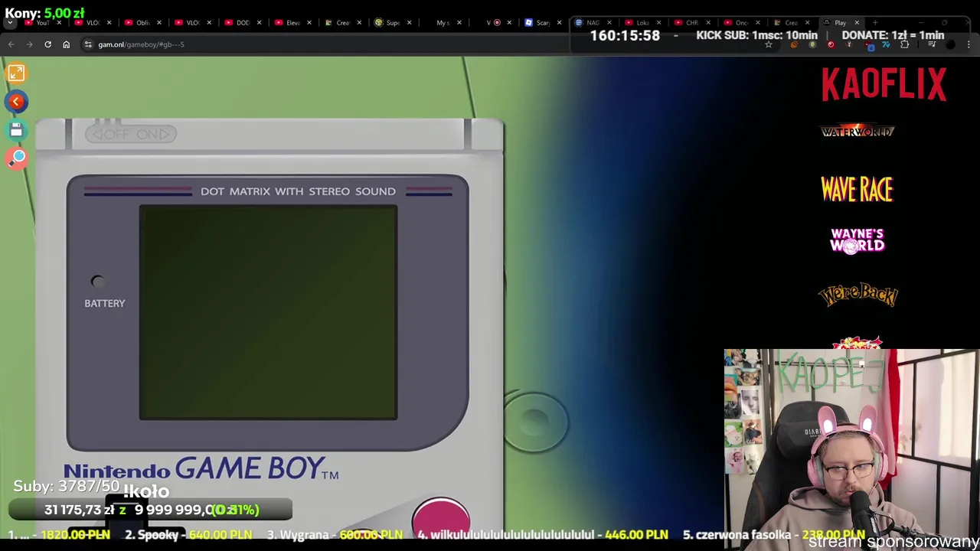The height and width of the screenshot is (551, 980).
Task: Click the browser forward arrow
Action: coord(29,44)
